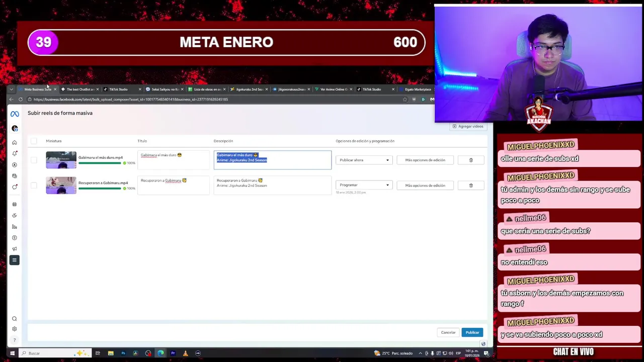The image size is (644, 362).
Task: Click the Cancelar button
Action: pos(448,332)
